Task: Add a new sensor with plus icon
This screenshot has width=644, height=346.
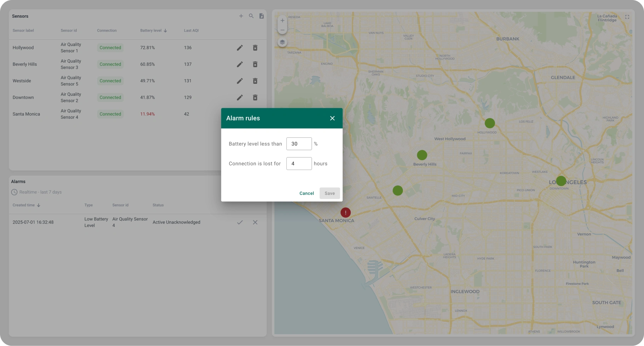Action: coord(241,16)
